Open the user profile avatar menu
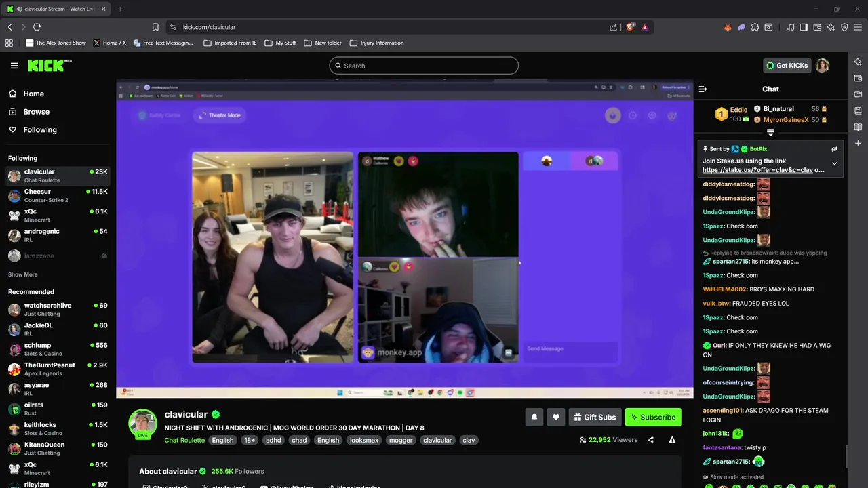 point(823,66)
